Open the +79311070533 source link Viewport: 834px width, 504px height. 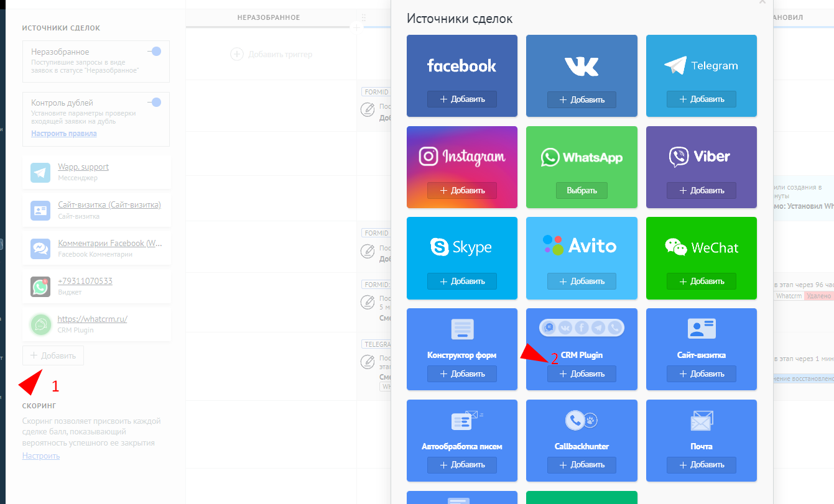coord(85,281)
